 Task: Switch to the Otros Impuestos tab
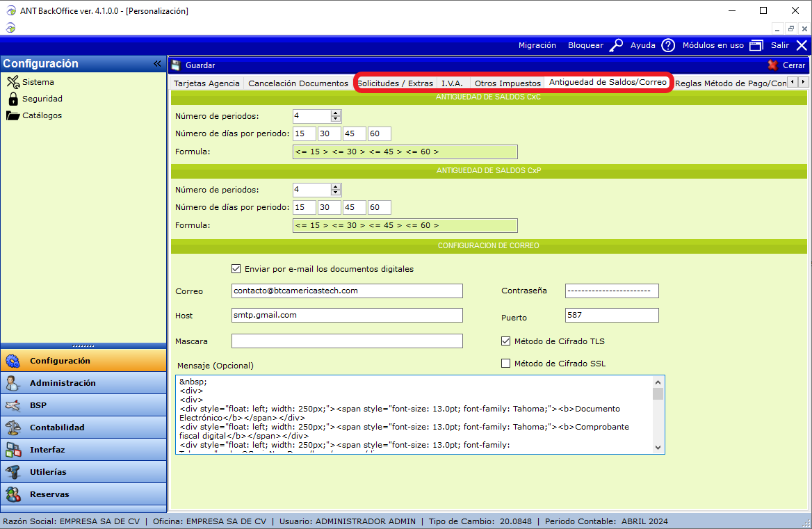(x=507, y=83)
